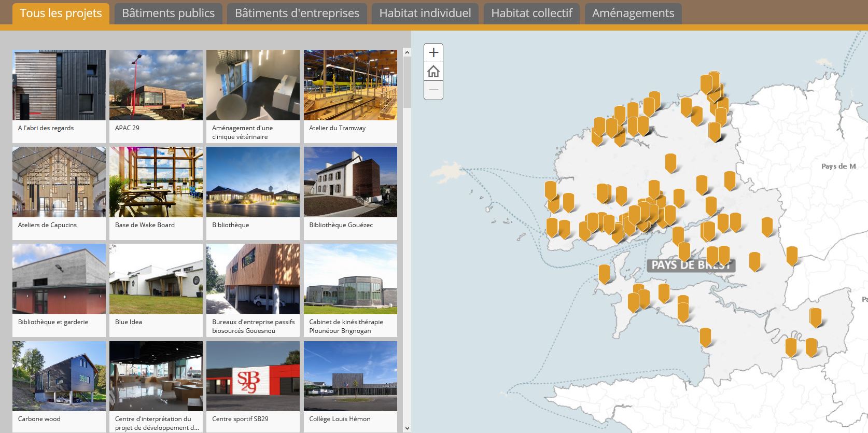Open the Atelier du Tramway project thumbnail
Viewport: 868px width, 433px height.
click(350, 86)
